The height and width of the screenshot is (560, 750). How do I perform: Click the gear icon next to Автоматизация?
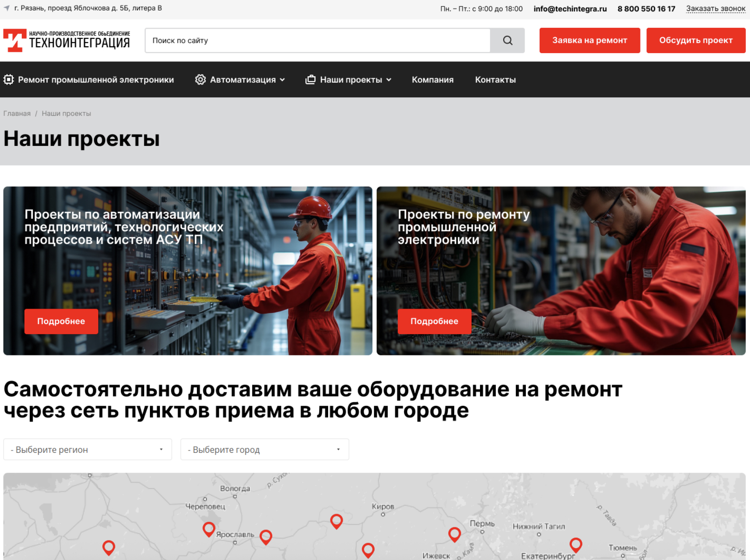(200, 80)
